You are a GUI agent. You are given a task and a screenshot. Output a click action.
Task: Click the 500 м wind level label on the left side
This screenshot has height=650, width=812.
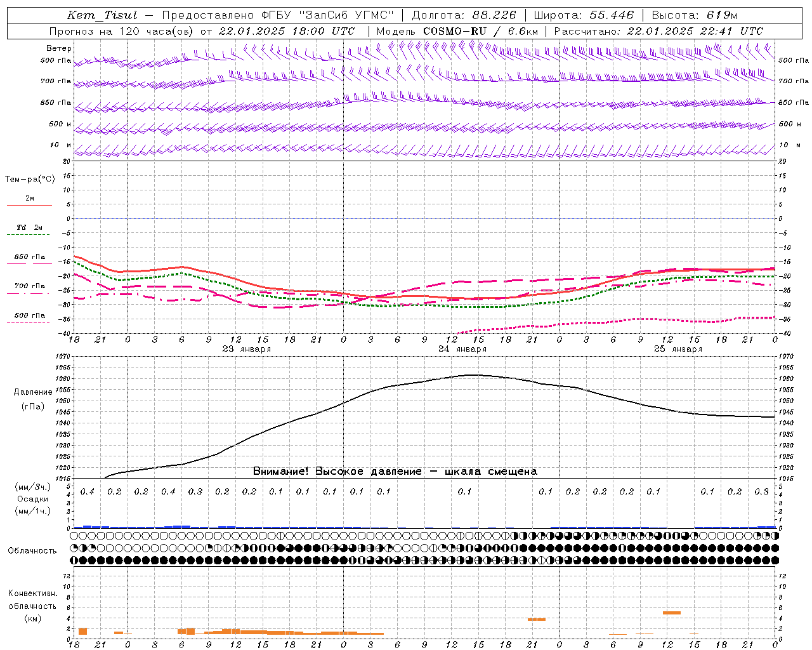60,124
